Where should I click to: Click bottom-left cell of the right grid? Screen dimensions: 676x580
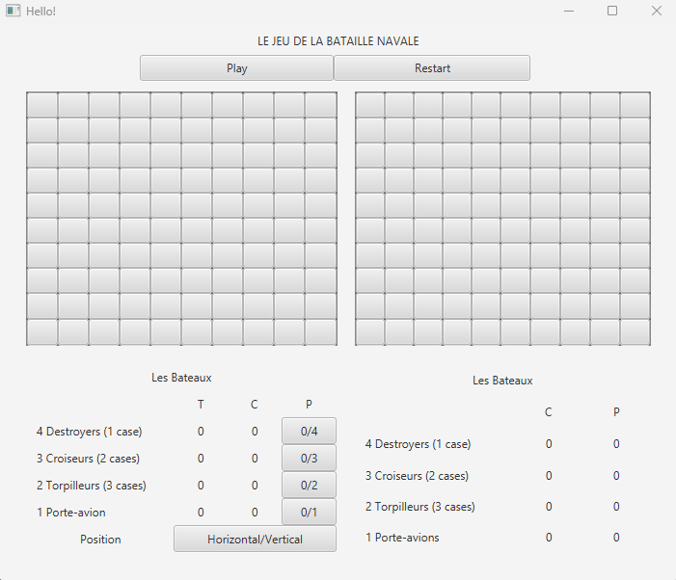(370, 332)
